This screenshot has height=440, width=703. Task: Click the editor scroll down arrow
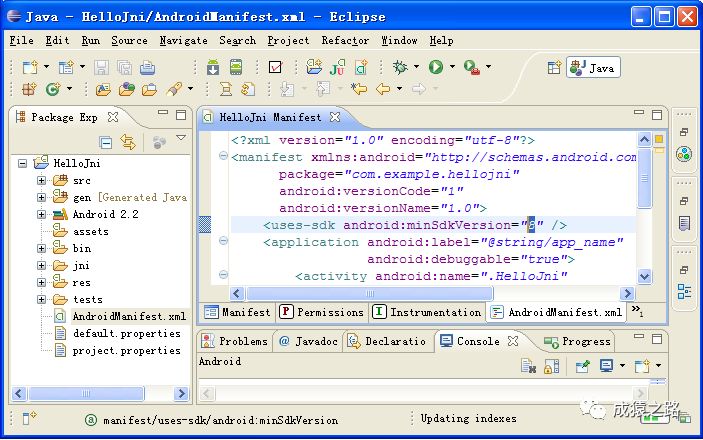click(644, 276)
